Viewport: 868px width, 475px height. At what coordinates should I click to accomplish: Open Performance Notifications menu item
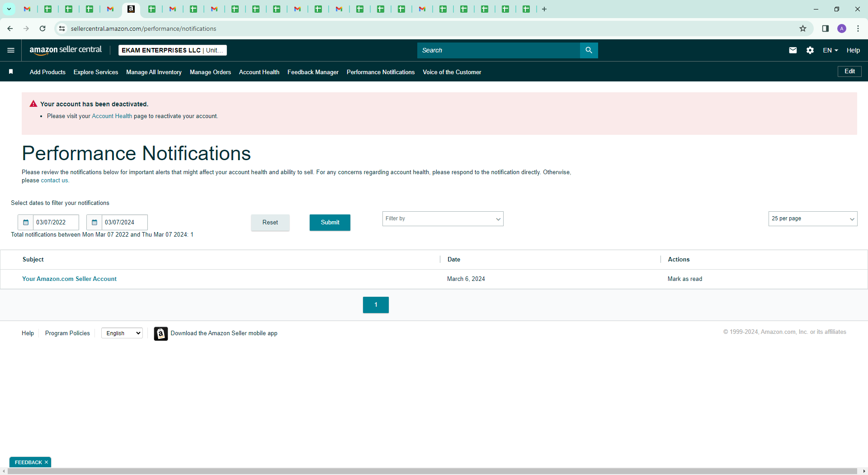click(381, 72)
